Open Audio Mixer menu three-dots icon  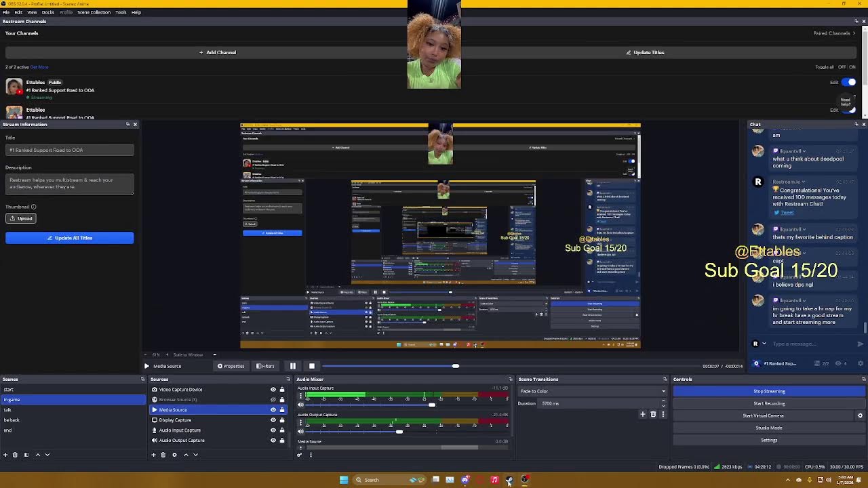point(311,455)
